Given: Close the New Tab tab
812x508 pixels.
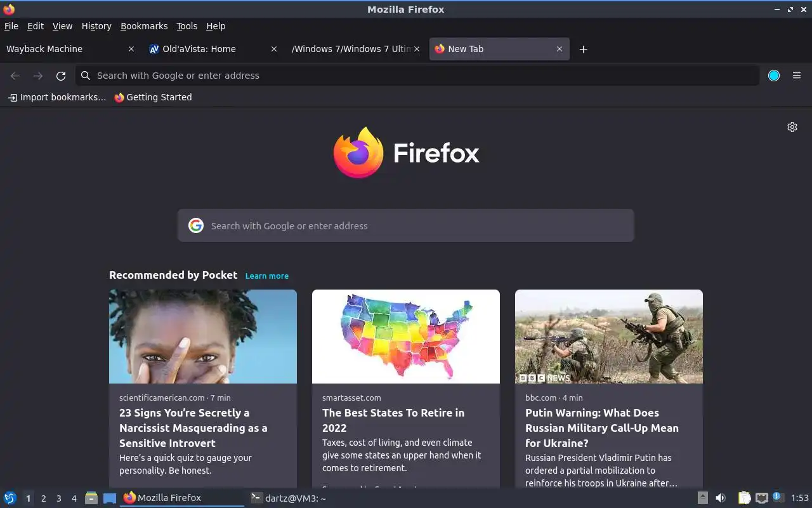Looking at the screenshot, I should click(560, 49).
